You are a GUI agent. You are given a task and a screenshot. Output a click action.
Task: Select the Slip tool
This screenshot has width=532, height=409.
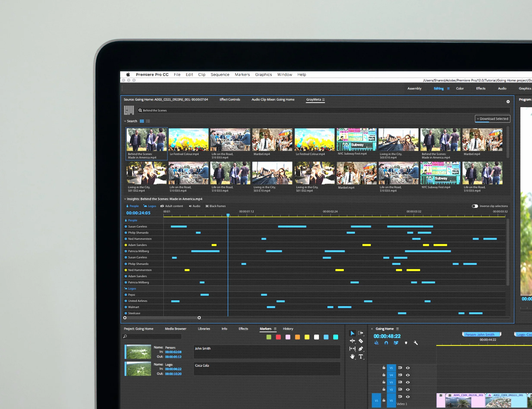point(352,349)
